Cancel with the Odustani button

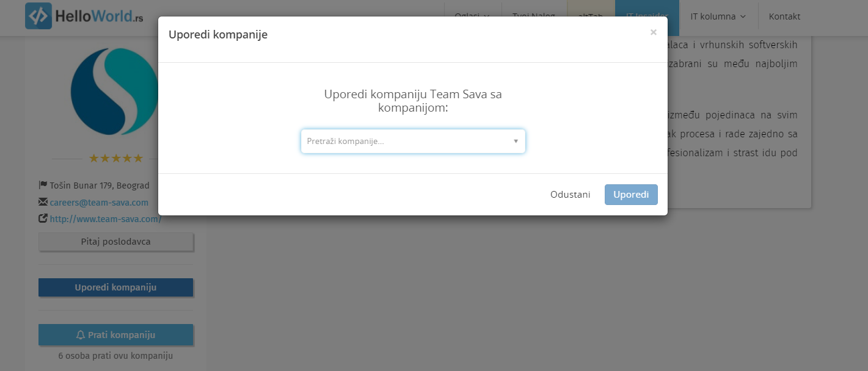[570, 195]
